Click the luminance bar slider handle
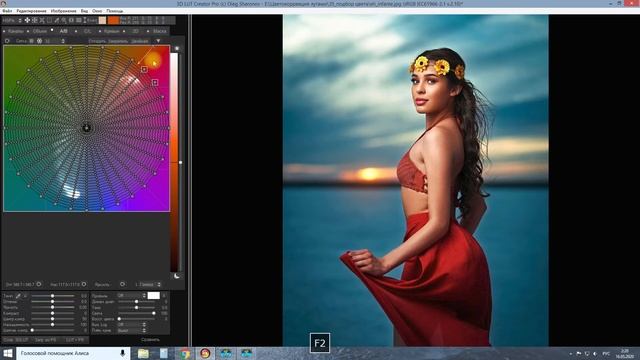The height and width of the screenshot is (360, 640). point(180,162)
